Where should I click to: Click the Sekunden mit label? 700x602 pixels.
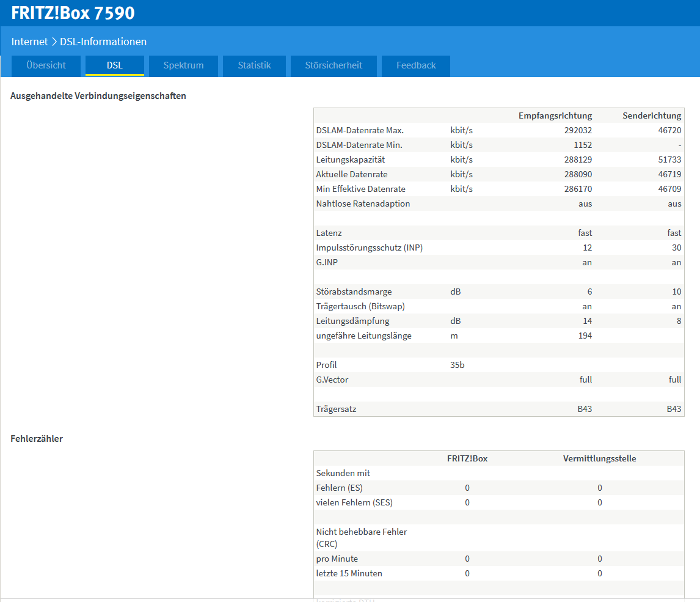pyautogui.click(x=343, y=473)
